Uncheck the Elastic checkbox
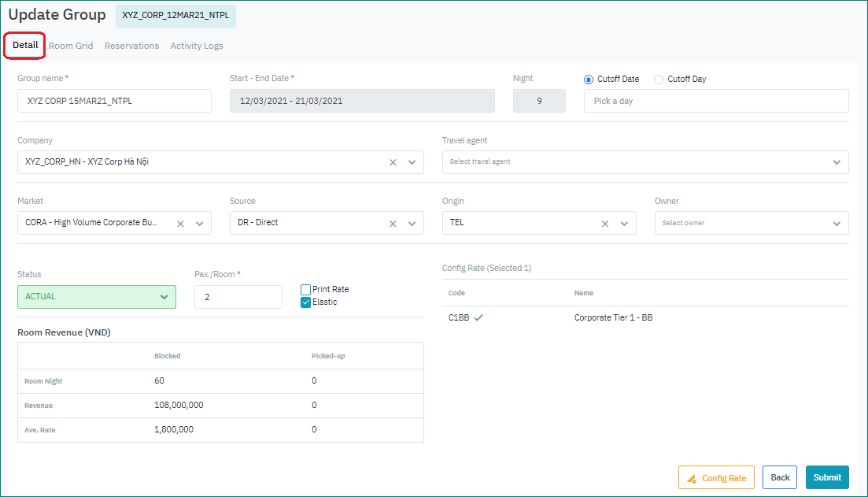868x497 pixels. tap(306, 302)
